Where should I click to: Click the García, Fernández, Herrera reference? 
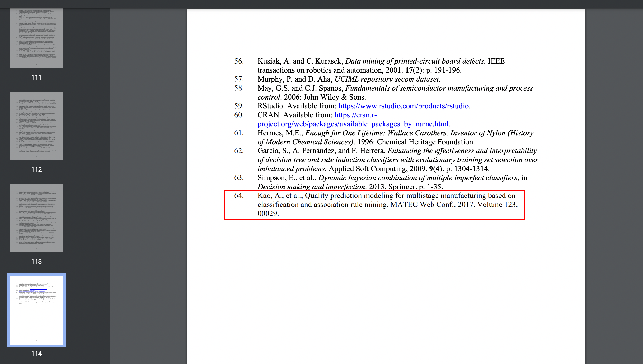coord(386,160)
